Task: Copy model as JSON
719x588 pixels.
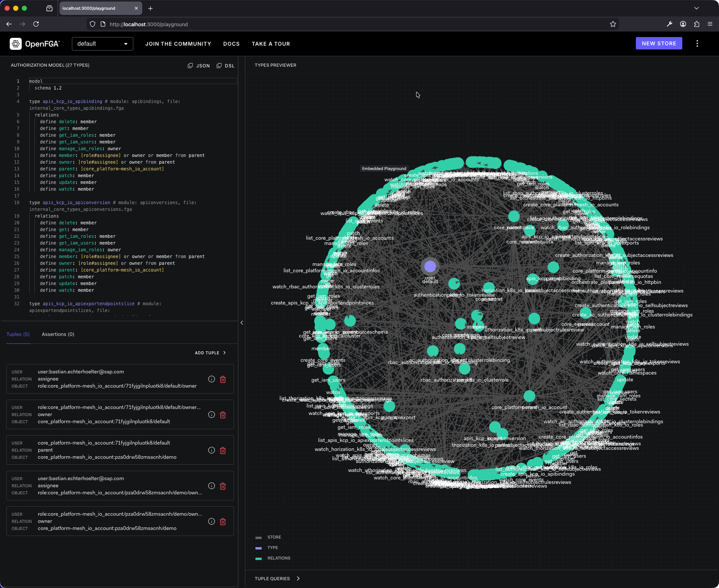Action: 199,66
